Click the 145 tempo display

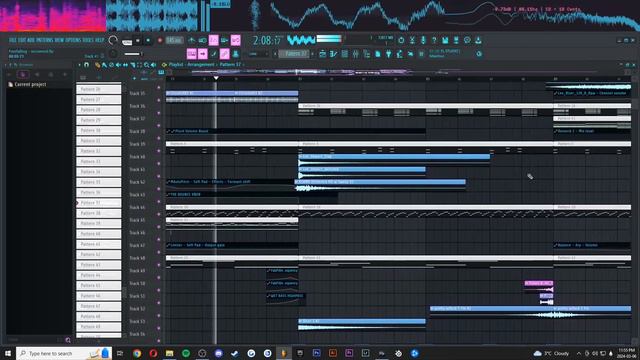click(x=174, y=40)
